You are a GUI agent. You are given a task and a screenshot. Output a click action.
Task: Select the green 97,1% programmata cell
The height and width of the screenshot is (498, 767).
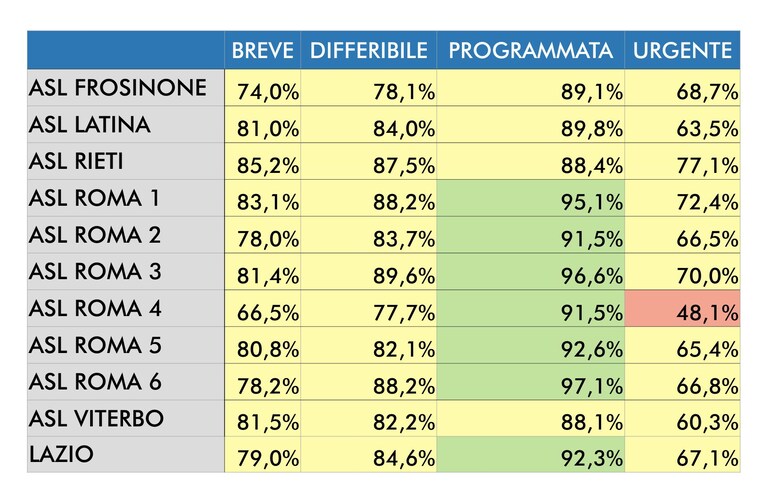(531, 382)
